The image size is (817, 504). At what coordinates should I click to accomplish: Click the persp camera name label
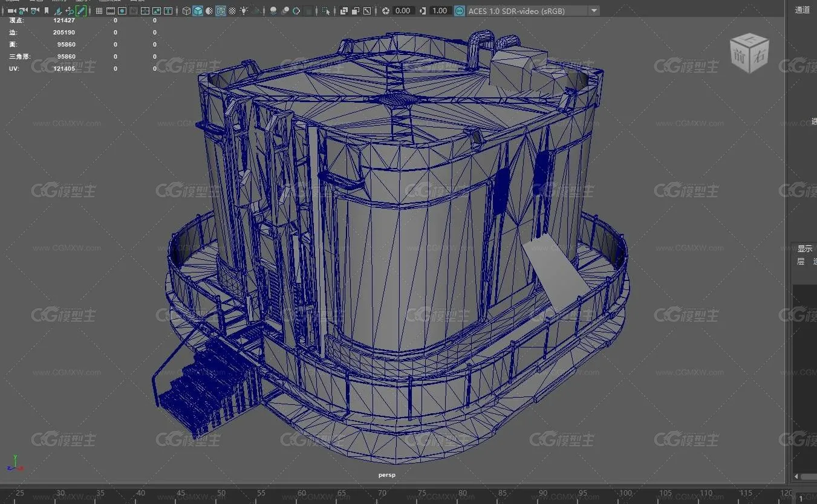tap(387, 475)
